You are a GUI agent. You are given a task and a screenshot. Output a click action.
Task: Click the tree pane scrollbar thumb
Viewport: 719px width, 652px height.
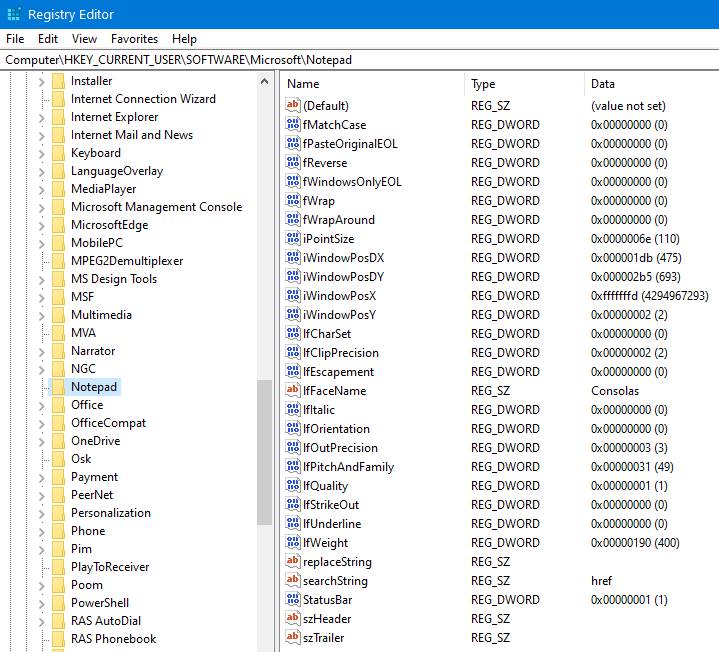coord(264,452)
